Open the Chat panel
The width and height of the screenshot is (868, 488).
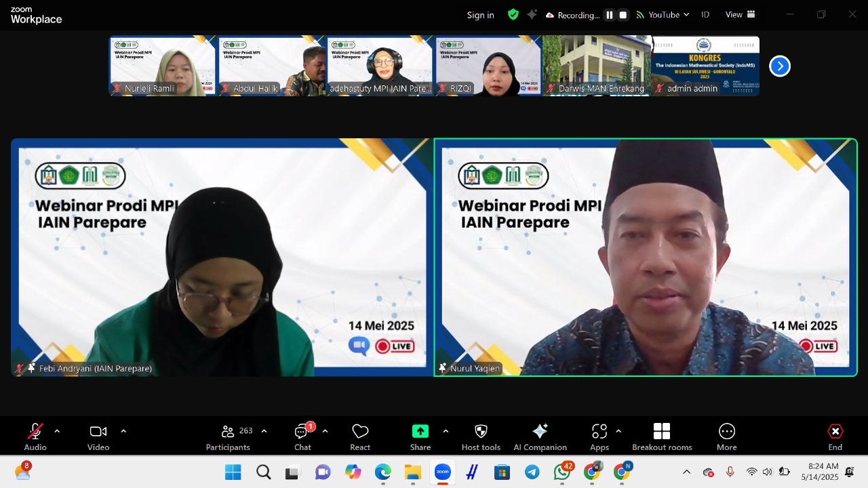click(x=302, y=436)
